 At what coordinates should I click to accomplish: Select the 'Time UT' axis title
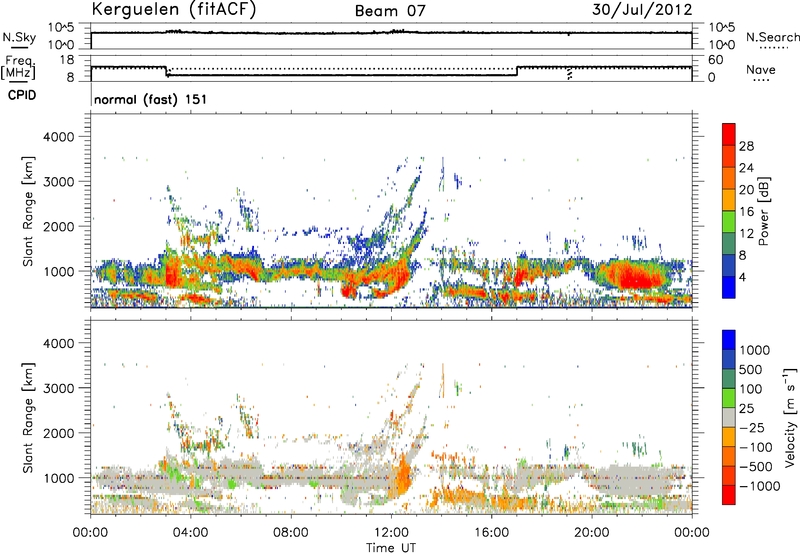[391, 548]
